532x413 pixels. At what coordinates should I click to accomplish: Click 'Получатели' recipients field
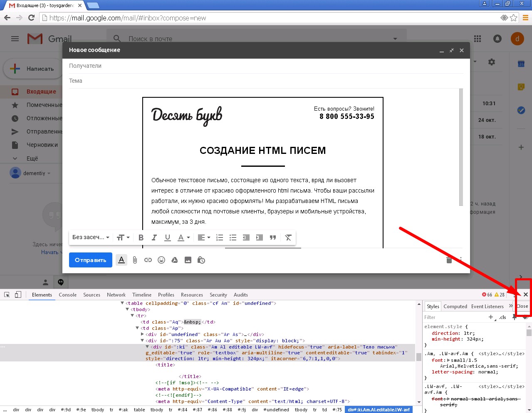[266, 66]
